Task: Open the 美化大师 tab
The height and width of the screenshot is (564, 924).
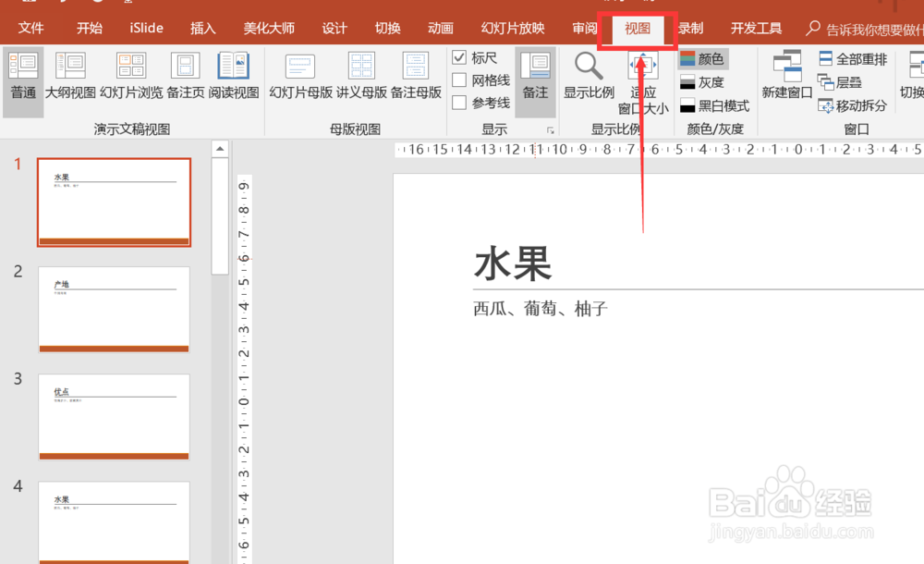Action: coord(269,28)
